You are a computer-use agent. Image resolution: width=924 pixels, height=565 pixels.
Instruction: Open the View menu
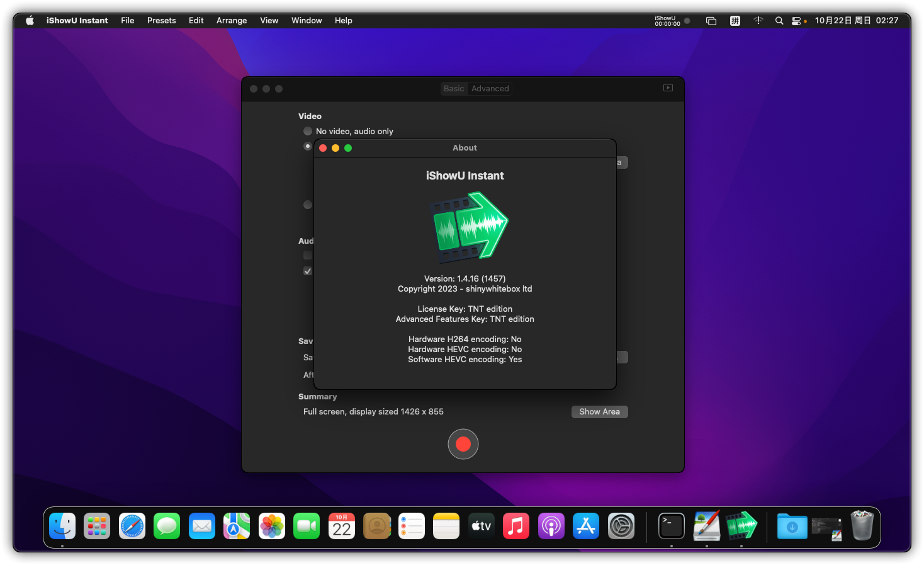(269, 20)
